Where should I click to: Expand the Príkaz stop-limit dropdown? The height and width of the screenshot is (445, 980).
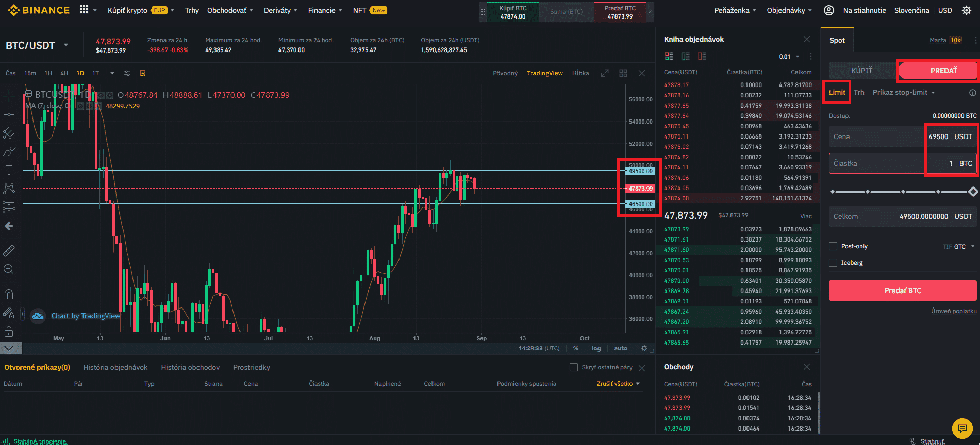coord(903,93)
